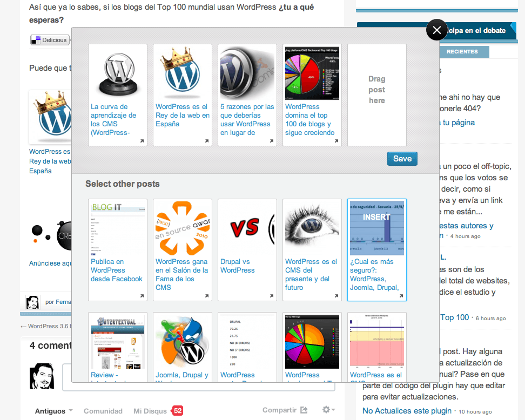Open the 'Top 100' sidebar link
The image size is (525, 420).
[x=454, y=317]
